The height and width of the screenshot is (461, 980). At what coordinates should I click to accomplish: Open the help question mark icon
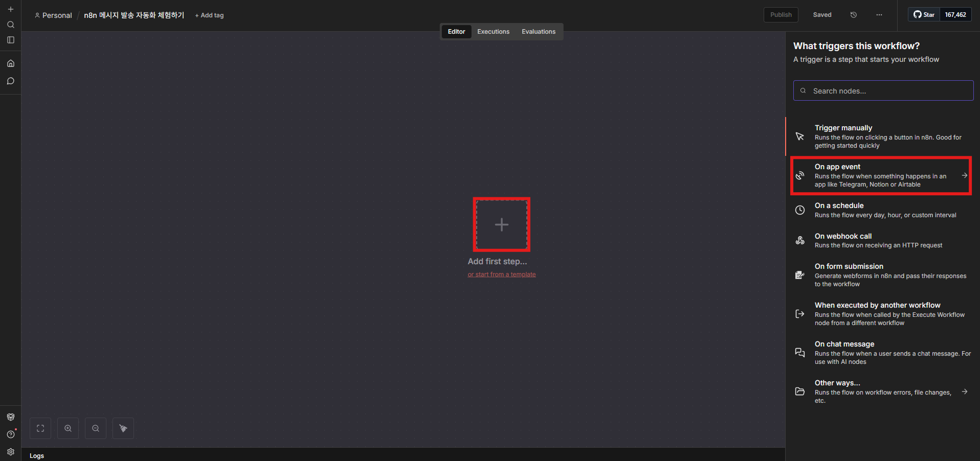pos(11,434)
